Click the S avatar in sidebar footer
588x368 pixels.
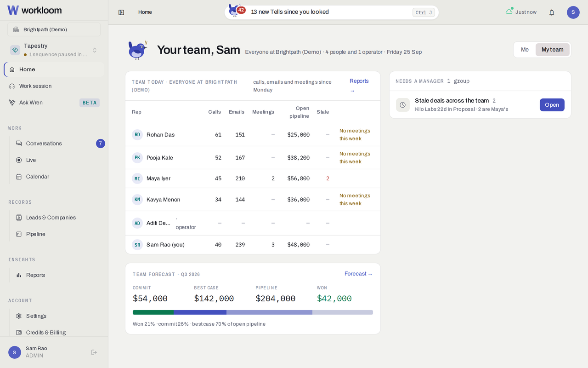tap(15, 352)
